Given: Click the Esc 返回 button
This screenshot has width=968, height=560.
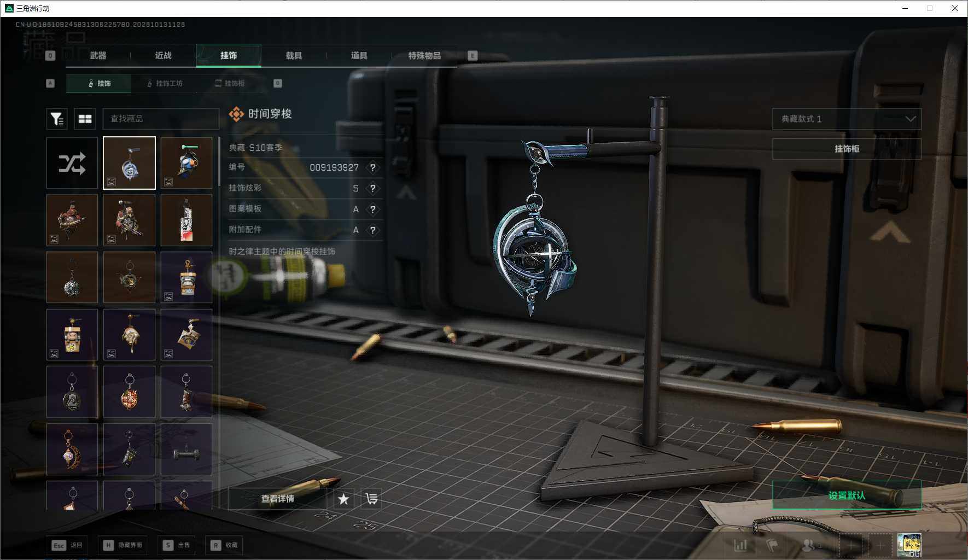Looking at the screenshot, I should [67, 545].
